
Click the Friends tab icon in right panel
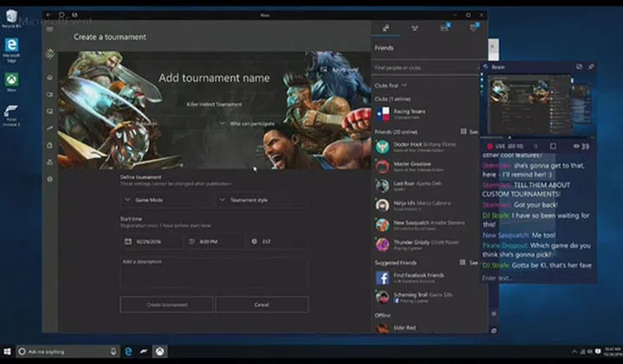coord(385,27)
